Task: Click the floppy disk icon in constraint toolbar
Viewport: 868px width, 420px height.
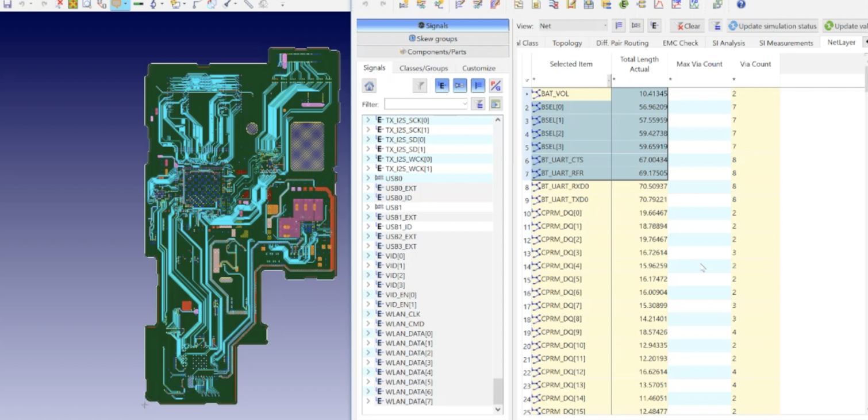Action: pos(589,5)
